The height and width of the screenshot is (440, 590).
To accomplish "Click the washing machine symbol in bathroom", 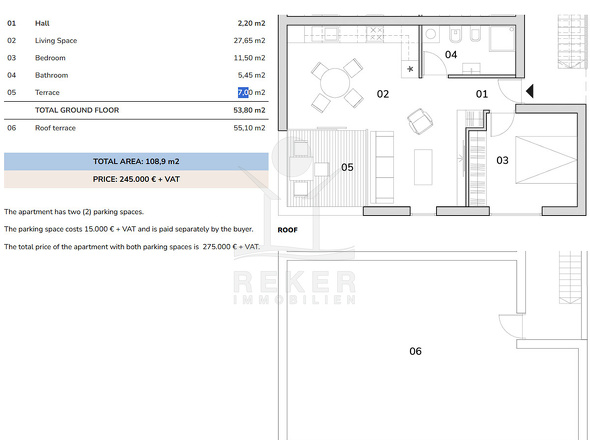I will coord(431,34).
